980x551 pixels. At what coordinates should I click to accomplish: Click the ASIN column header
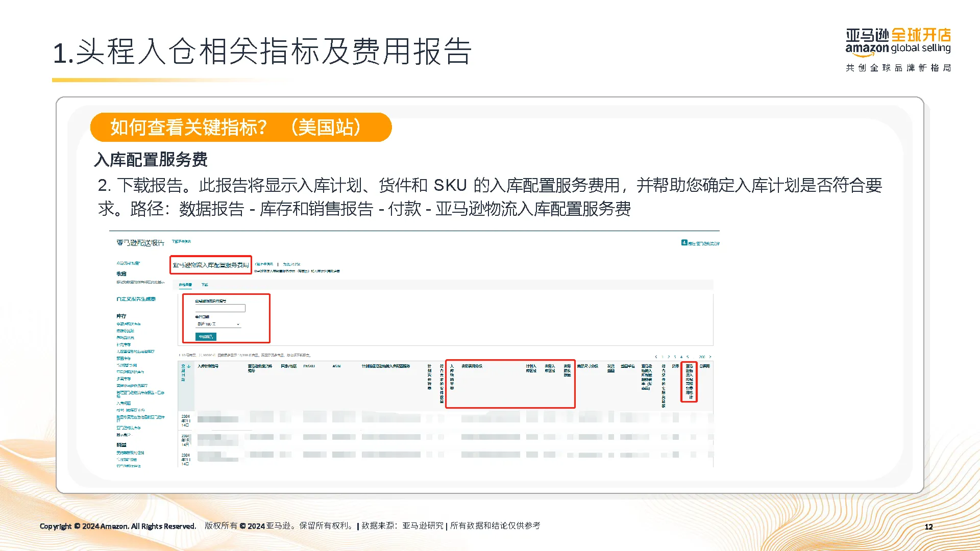point(336,366)
